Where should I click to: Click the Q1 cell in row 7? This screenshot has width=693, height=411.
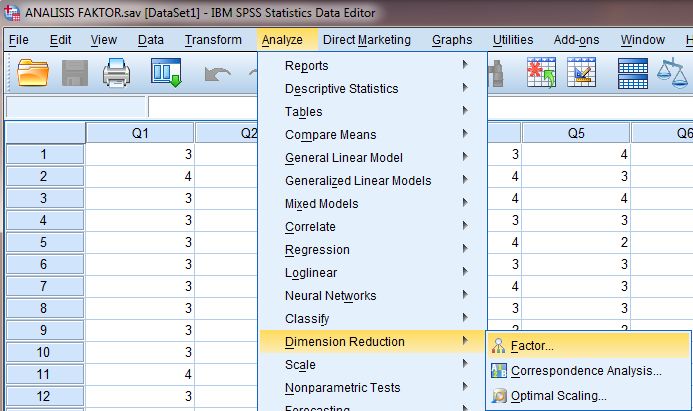[140, 286]
